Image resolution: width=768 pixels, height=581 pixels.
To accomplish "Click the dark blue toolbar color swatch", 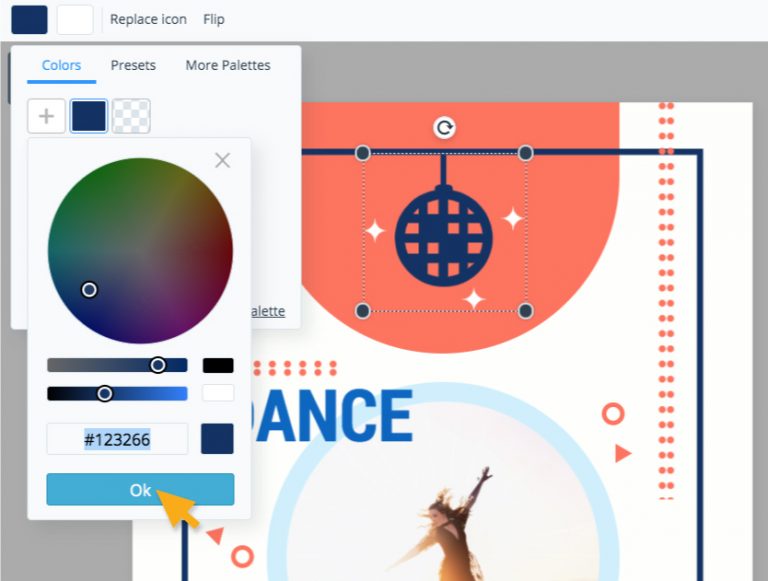I will click(29, 19).
